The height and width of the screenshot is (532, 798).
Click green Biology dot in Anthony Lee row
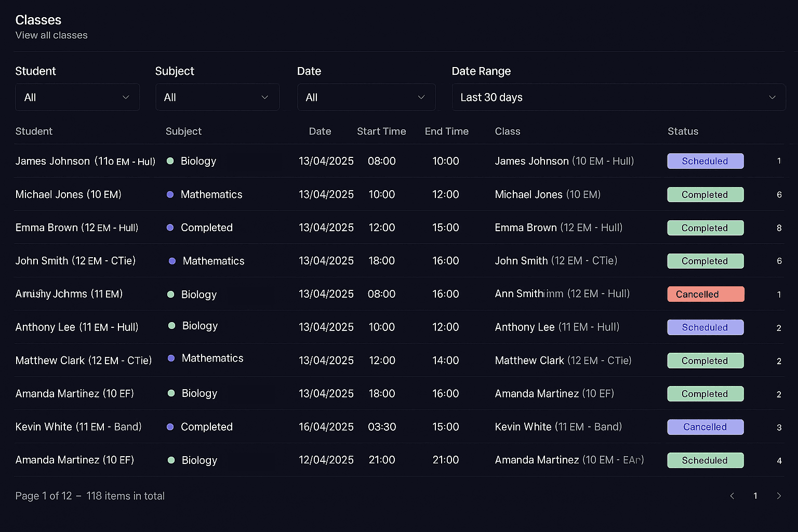(x=171, y=326)
